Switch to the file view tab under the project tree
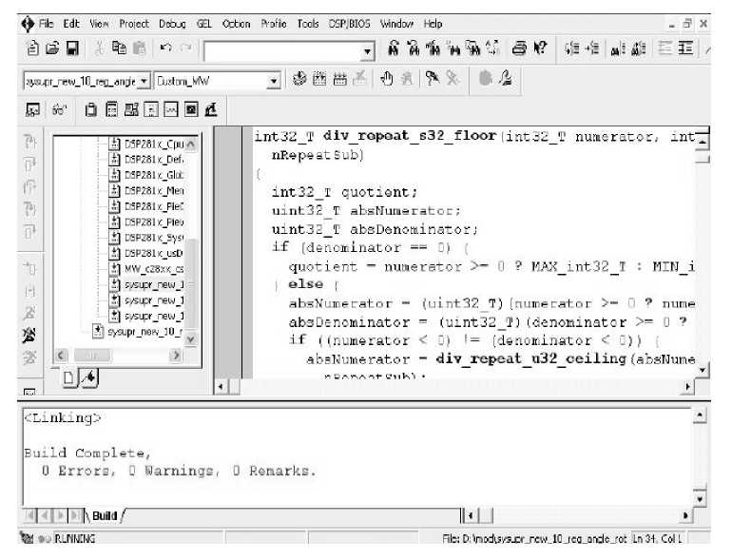732x560 pixels. tap(68, 377)
